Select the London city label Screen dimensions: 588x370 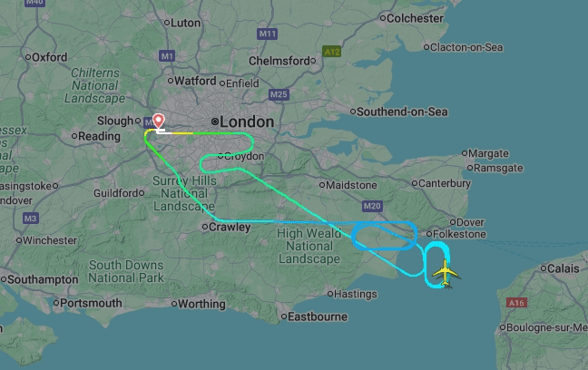pos(247,122)
